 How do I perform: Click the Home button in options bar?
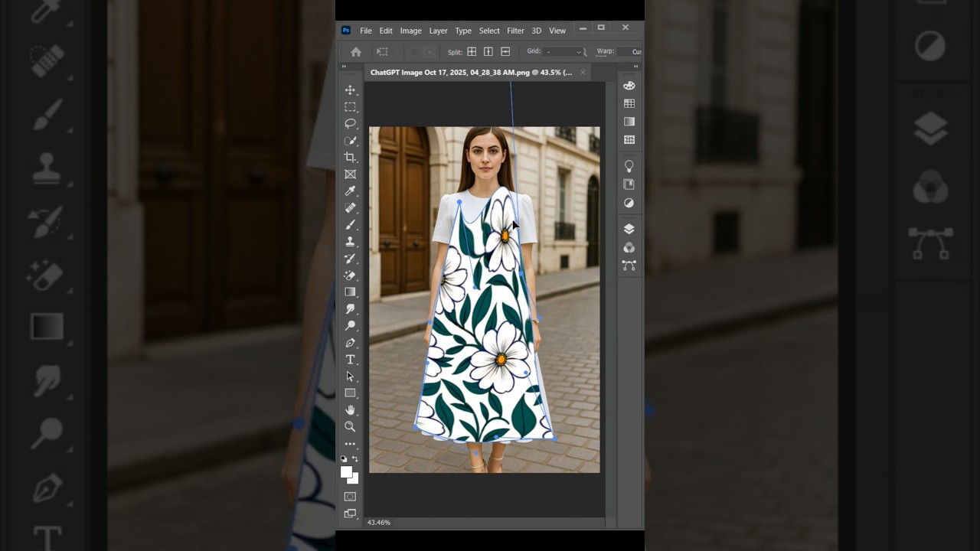point(356,52)
